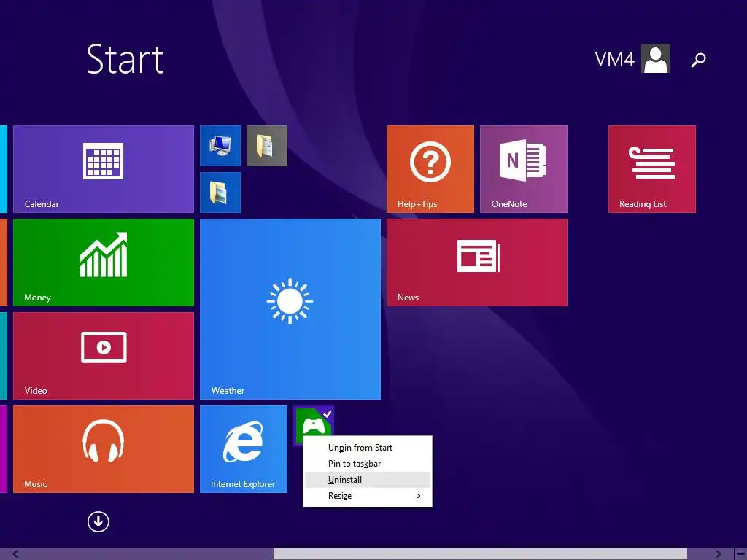Expand the Resize submenu
Image resolution: width=747 pixels, height=560 pixels.
(368, 496)
